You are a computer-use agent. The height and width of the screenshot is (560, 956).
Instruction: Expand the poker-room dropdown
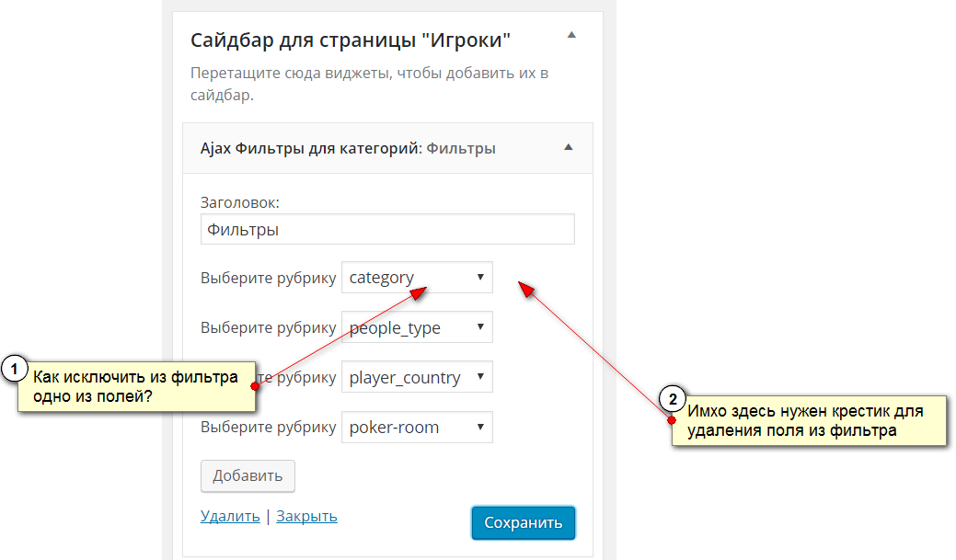417,427
